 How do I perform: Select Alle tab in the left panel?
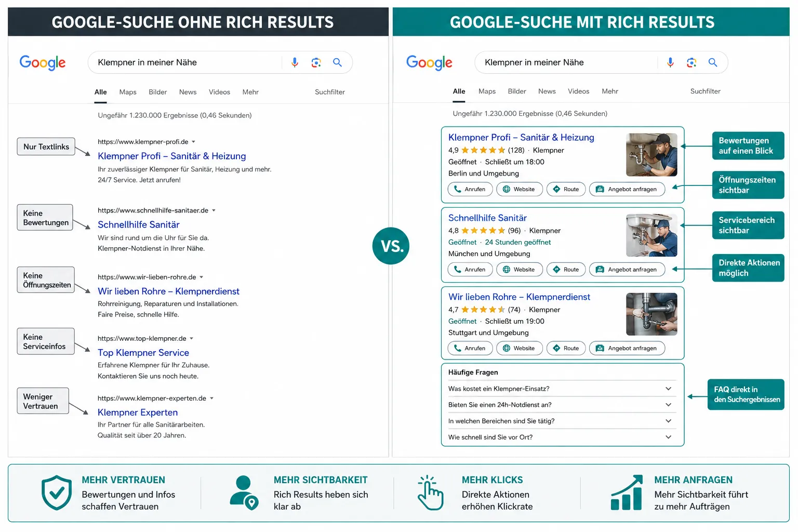(101, 92)
